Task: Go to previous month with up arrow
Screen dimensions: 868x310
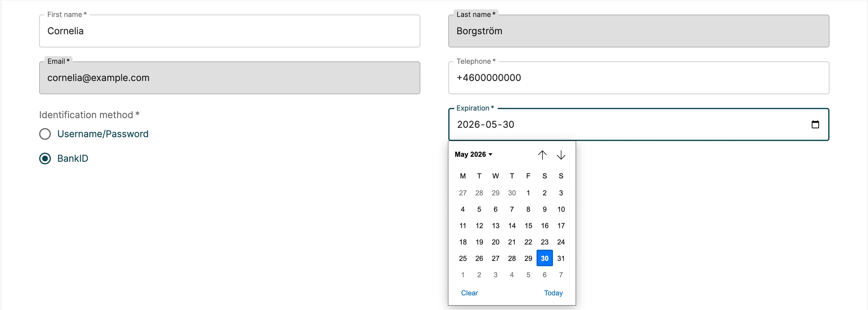Action: [542, 155]
